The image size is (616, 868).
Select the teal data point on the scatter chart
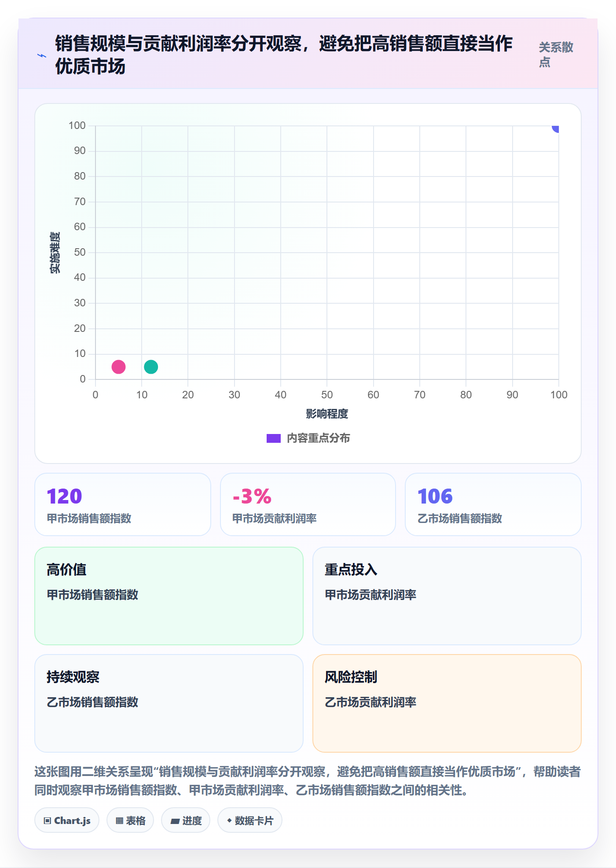click(x=151, y=367)
